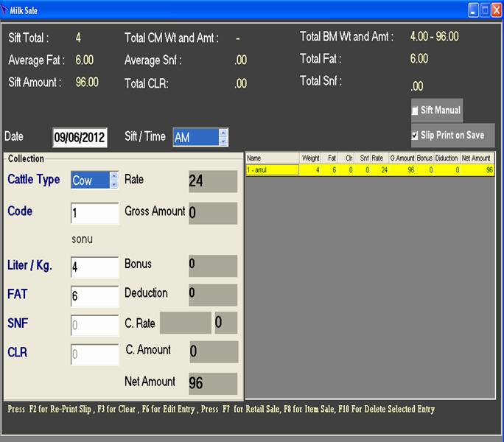Click the Weight column header
The height and width of the screenshot is (442, 504).
click(x=310, y=158)
